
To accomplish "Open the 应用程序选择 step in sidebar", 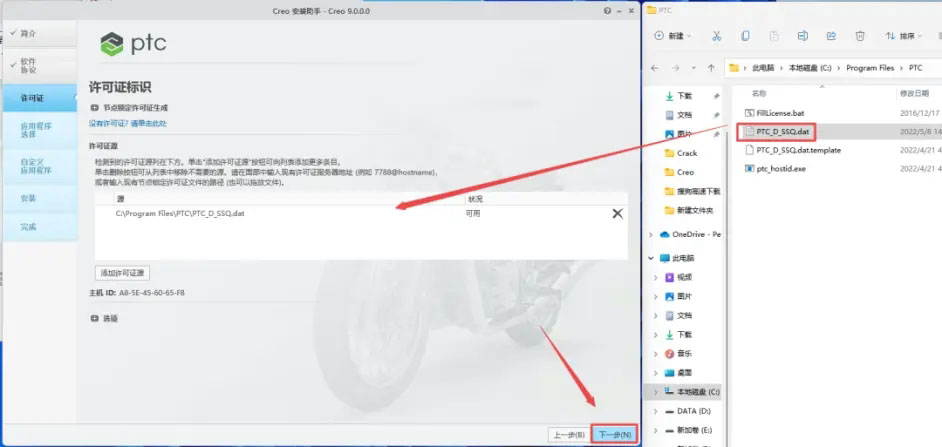I will pyautogui.click(x=40, y=130).
